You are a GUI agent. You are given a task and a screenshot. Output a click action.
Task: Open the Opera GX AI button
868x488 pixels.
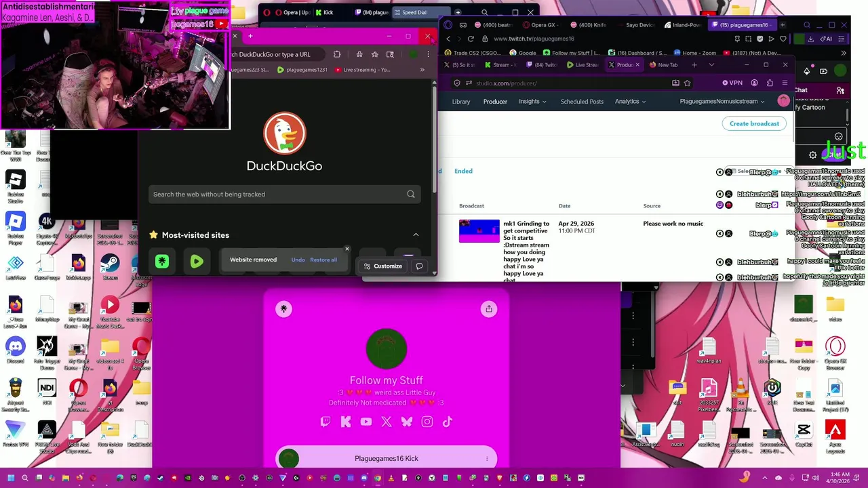click(827, 39)
